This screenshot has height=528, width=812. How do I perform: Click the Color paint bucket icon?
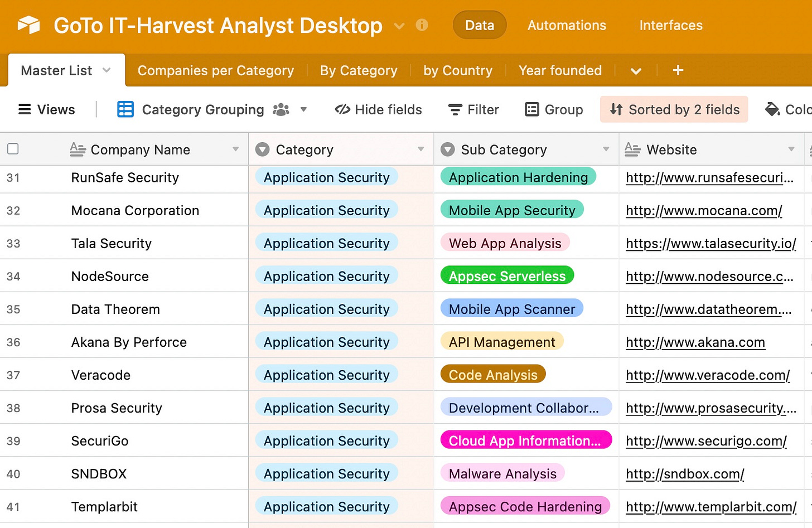pos(772,109)
